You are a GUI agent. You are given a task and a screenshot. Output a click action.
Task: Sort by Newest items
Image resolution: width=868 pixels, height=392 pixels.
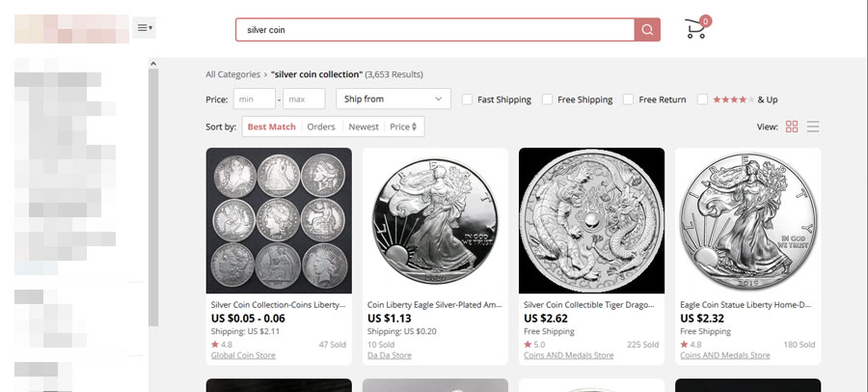click(x=364, y=127)
